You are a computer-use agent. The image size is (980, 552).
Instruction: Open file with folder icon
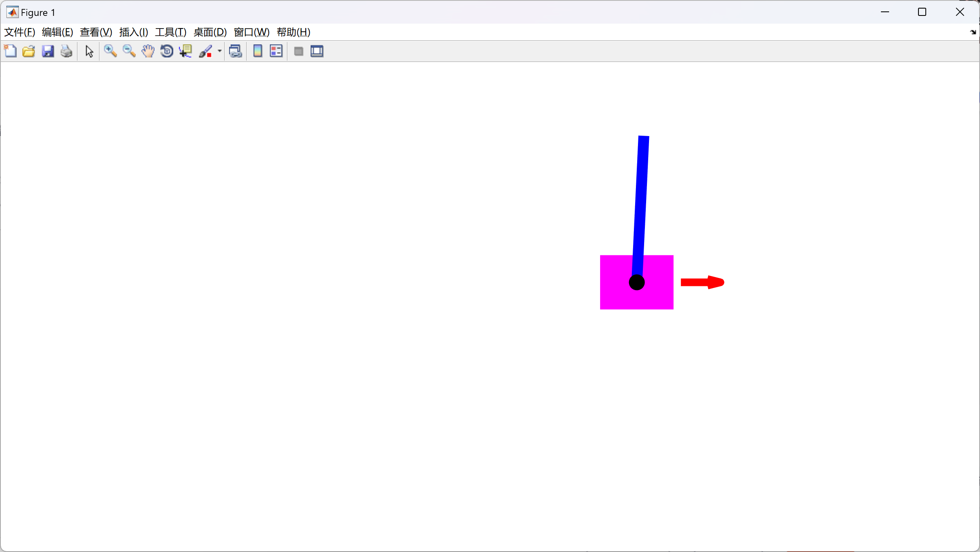click(x=29, y=51)
